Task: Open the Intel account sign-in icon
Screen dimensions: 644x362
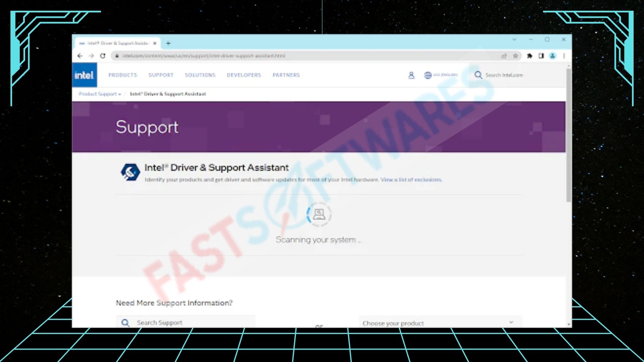Action: point(411,75)
